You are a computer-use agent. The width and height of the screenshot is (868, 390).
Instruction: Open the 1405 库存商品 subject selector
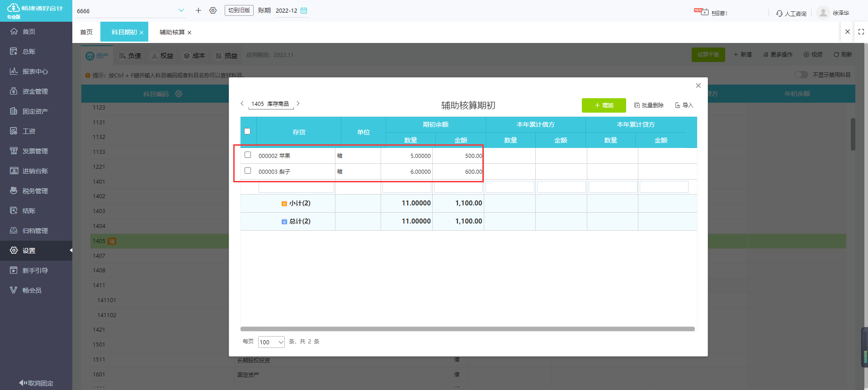click(x=270, y=104)
